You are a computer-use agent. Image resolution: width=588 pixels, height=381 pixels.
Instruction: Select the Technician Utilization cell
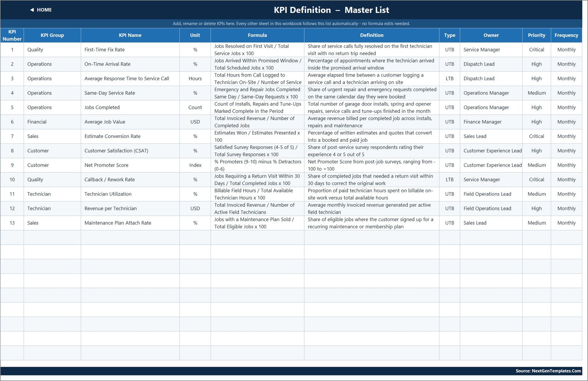point(130,194)
